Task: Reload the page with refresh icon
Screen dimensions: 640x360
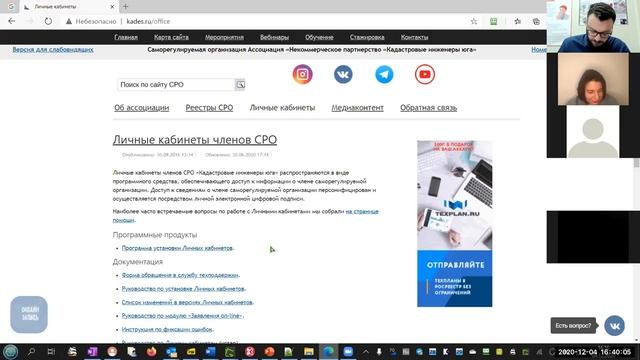Action: pyautogui.click(x=48, y=21)
